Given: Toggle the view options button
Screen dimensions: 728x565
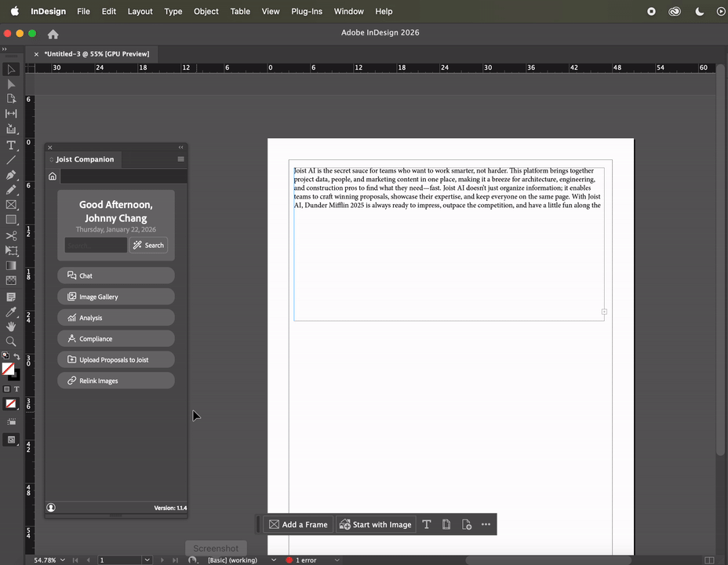Looking at the screenshot, I should click(11, 422).
